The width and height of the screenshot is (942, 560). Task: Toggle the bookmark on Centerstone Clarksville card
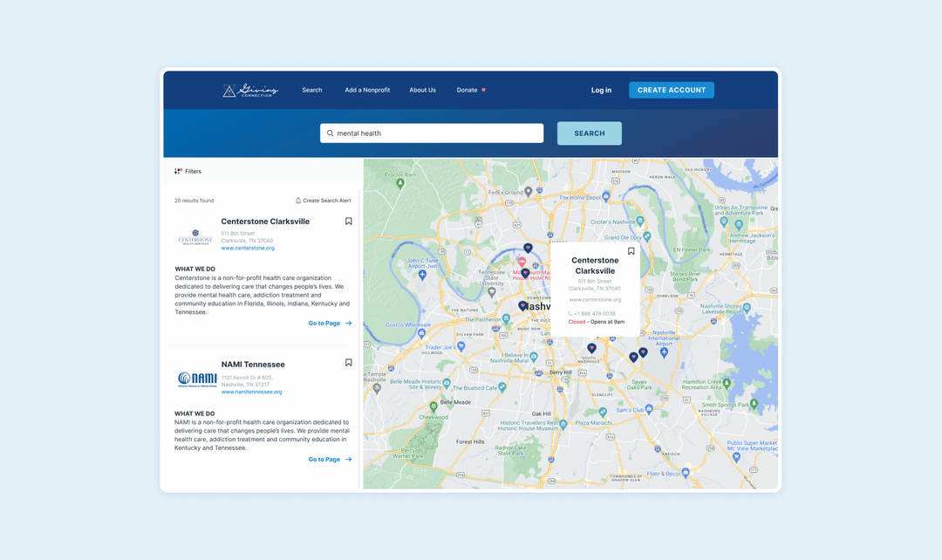pos(348,221)
